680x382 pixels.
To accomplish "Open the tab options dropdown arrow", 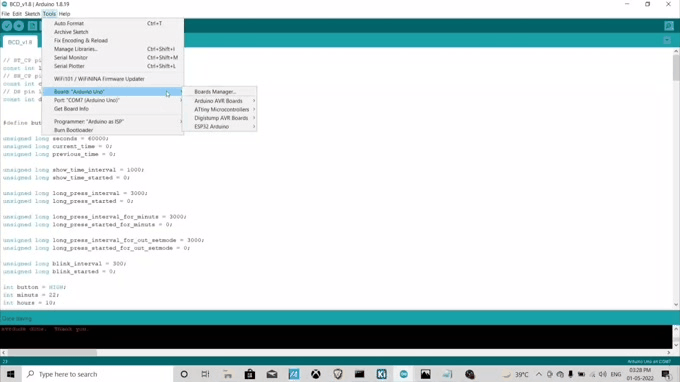I will pos(667,40).
